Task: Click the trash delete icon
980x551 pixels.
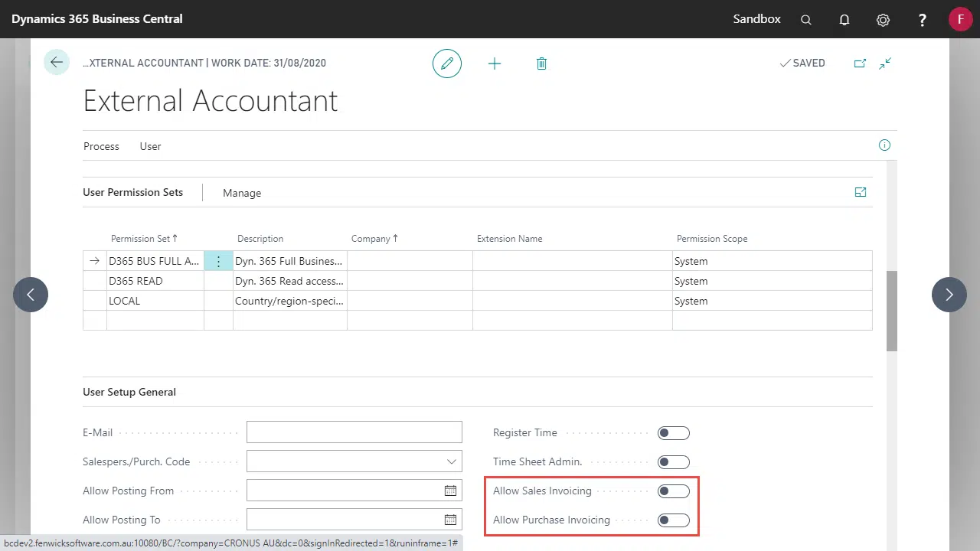Action: (541, 64)
